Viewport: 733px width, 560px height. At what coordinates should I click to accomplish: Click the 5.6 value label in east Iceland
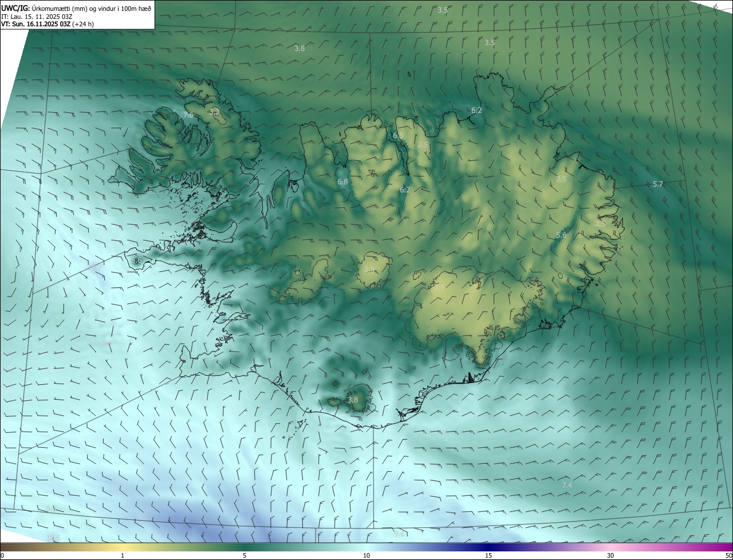pos(561,235)
